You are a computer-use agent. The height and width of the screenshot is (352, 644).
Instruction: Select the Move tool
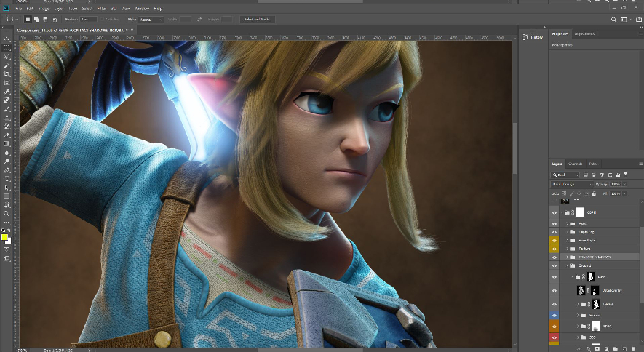7,39
